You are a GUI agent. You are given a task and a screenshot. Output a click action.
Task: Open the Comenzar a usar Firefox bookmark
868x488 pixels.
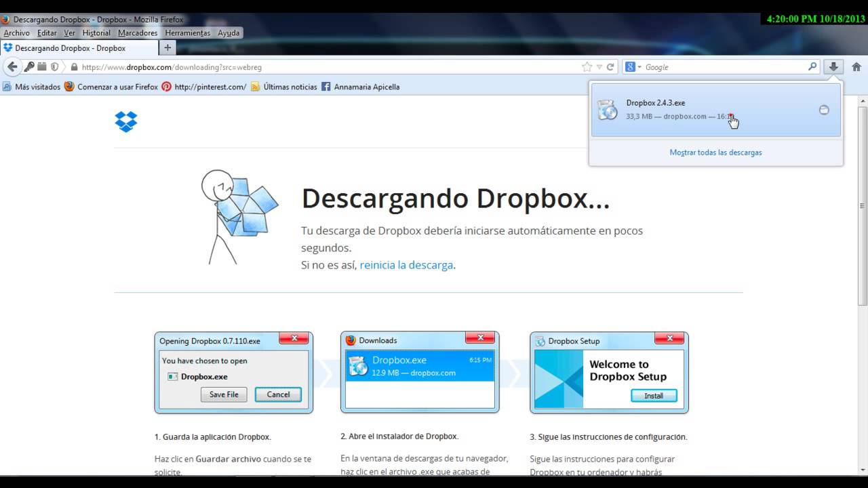[x=111, y=87]
